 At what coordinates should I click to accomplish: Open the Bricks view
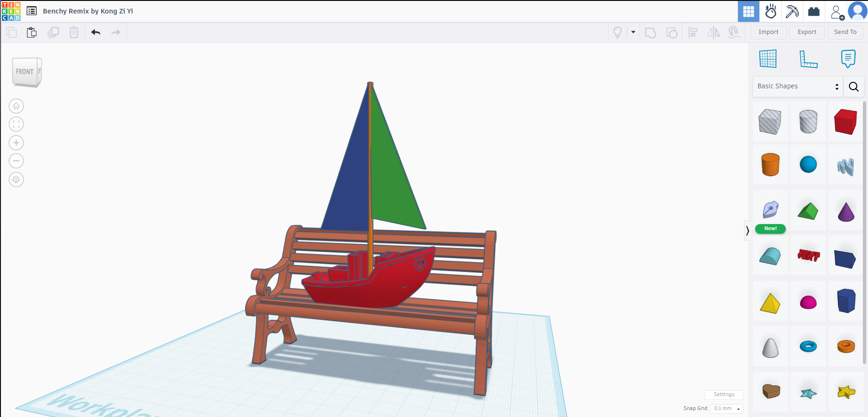coord(814,12)
